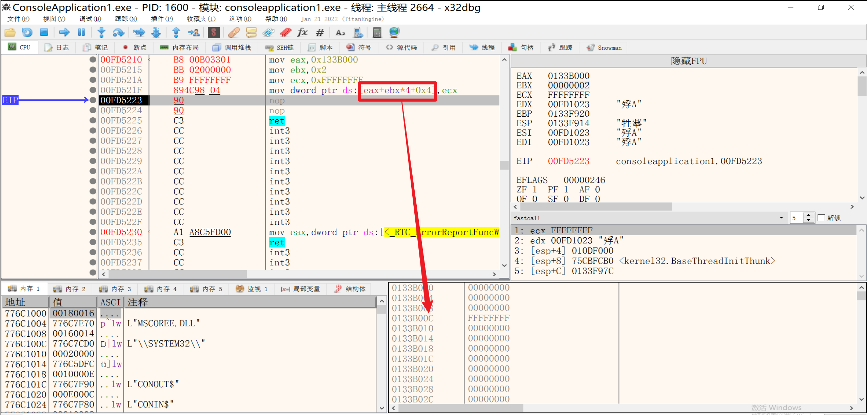The image size is (868, 415).
Task: Select the EAX register value 0133B000
Action: [x=568, y=76]
